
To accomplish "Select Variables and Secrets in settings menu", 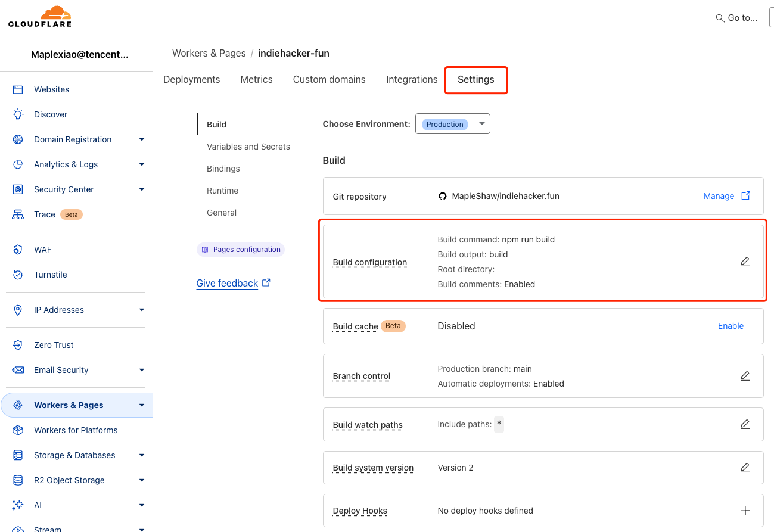I will pos(248,146).
